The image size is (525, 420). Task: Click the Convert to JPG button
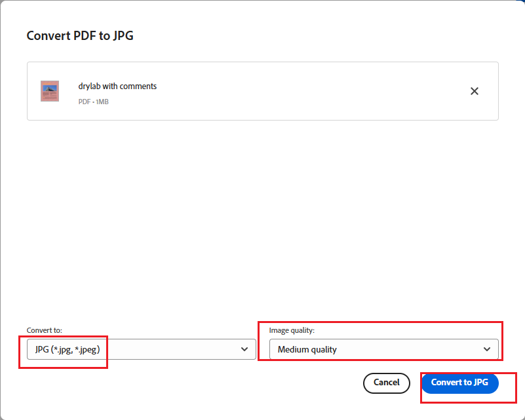click(459, 383)
